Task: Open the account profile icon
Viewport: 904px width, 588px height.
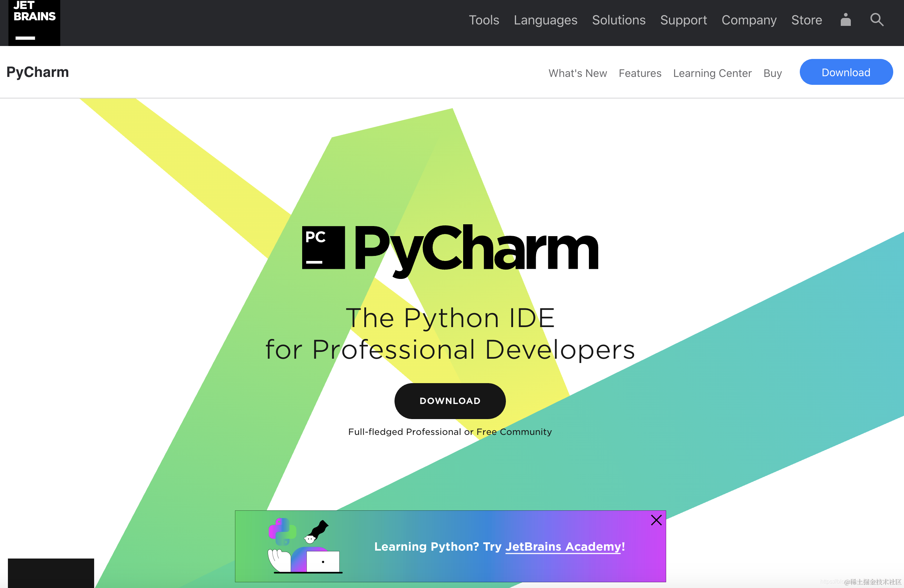Action: tap(845, 20)
